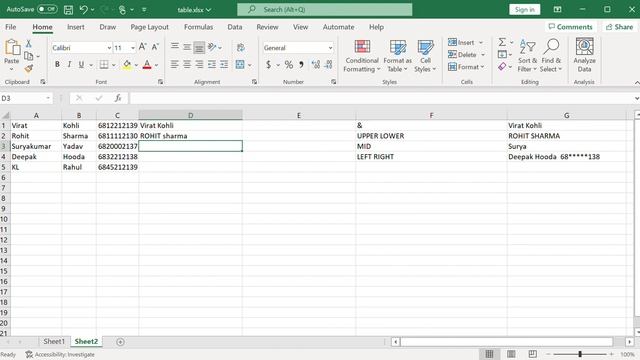Click the Insert Function fx icon
This screenshot has width=640, height=360.
[118, 98]
